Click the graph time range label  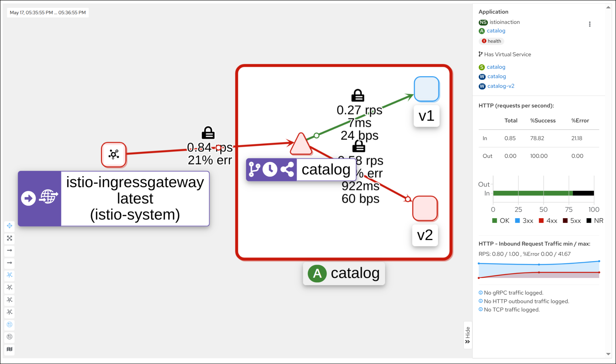pyautogui.click(x=48, y=12)
